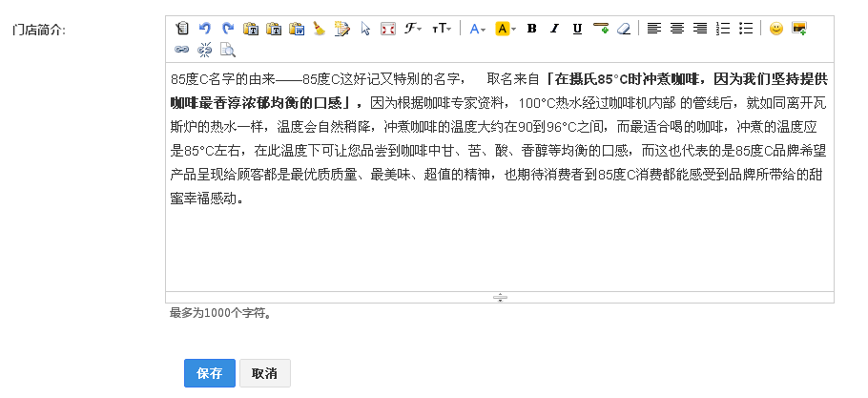Screen dimensions: 868x398
Task: Open the font family dropdown
Action: click(x=412, y=29)
